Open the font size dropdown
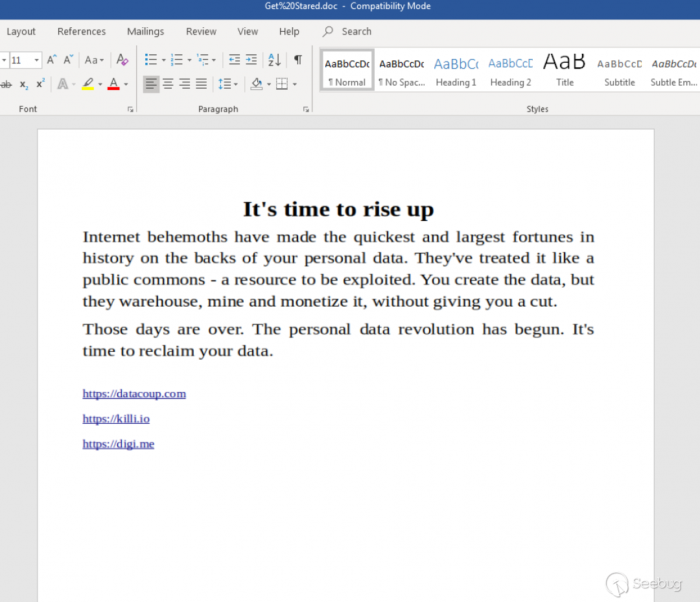 click(36, 60)
